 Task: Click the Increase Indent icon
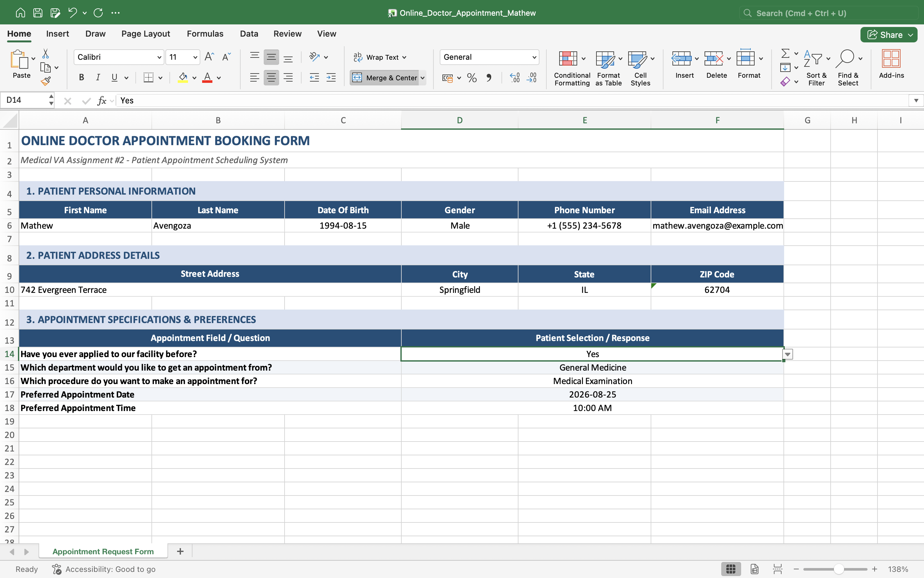click(331, 78)
